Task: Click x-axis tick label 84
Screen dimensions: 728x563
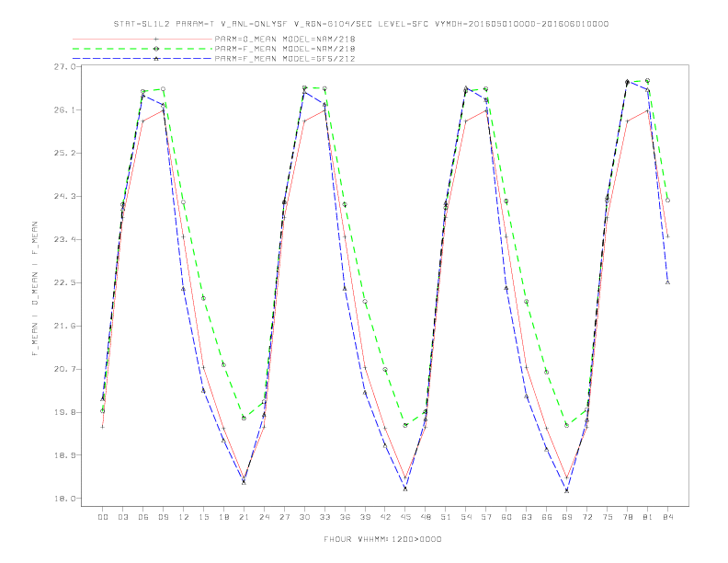Action: (x=668, y=517)
